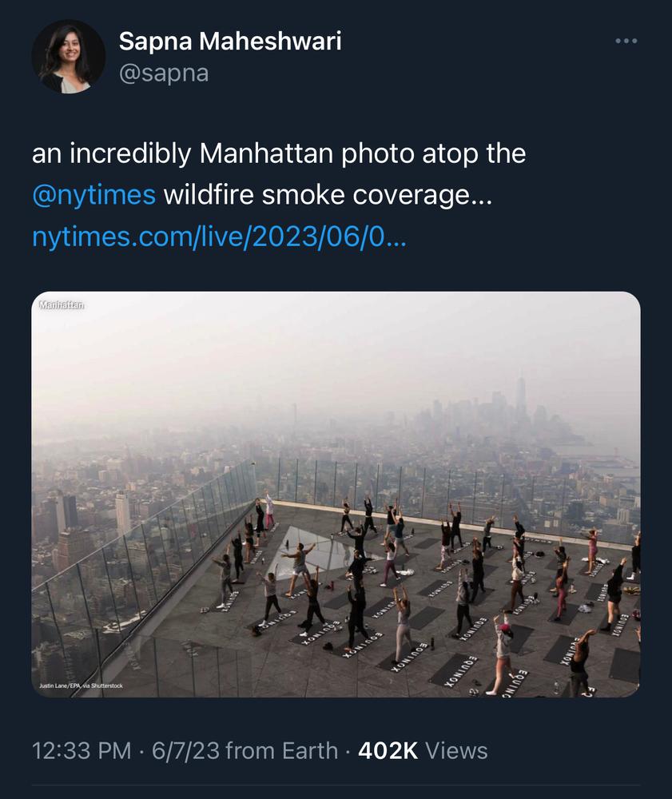Expand the rooftop yoga photo
The height and width of the screenshot is (799, 672).
point(336,495)
